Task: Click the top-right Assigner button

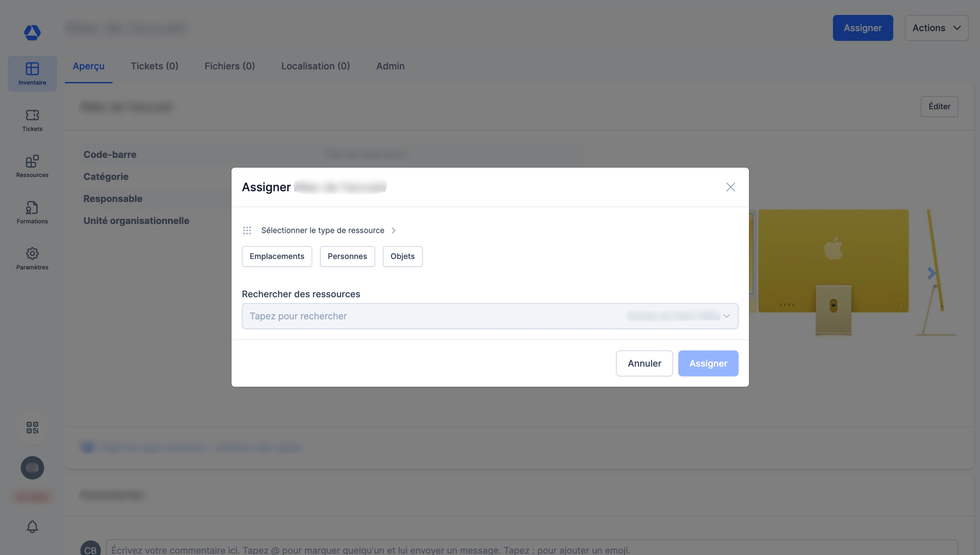Action: pos(863,28)
